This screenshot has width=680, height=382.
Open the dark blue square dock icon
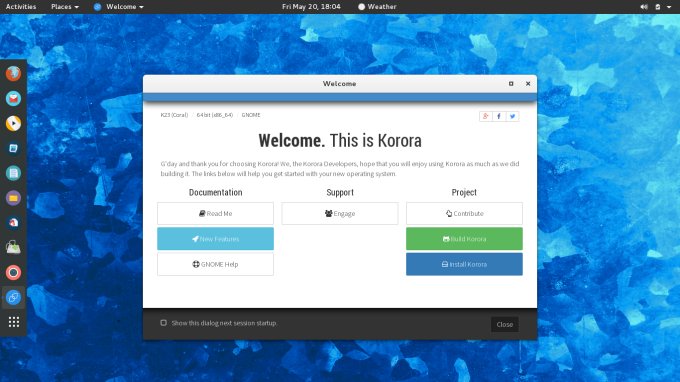click(13, 148)
